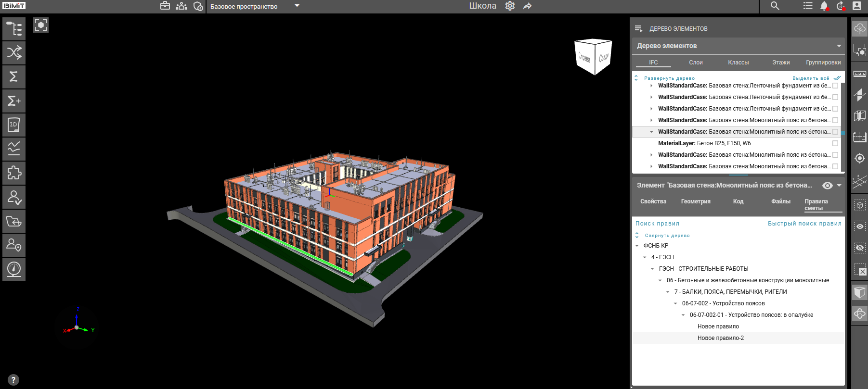
Task: Click the Быстрый поиск правил link
Action: point(804,224)
